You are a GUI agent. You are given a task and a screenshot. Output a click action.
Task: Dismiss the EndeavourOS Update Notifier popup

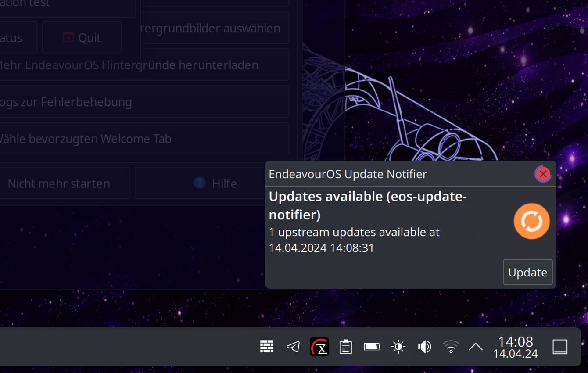click(x=543, y=174)
